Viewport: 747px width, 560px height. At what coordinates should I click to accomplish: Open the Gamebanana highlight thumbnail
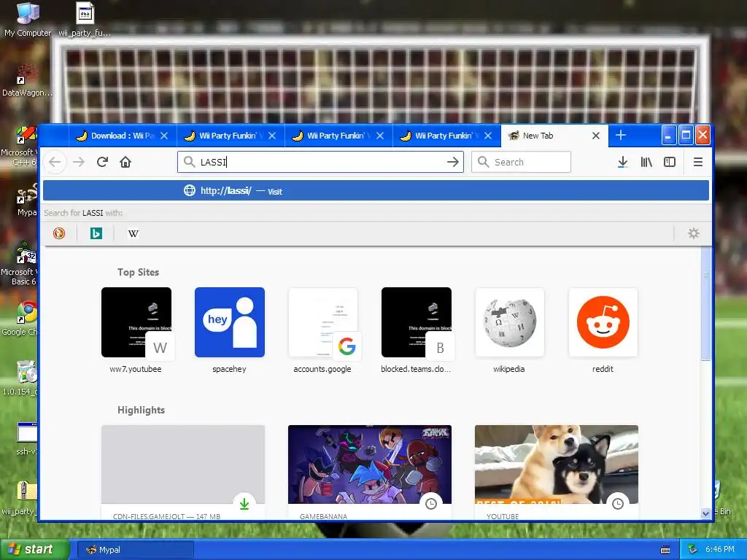tap(370, 464)
